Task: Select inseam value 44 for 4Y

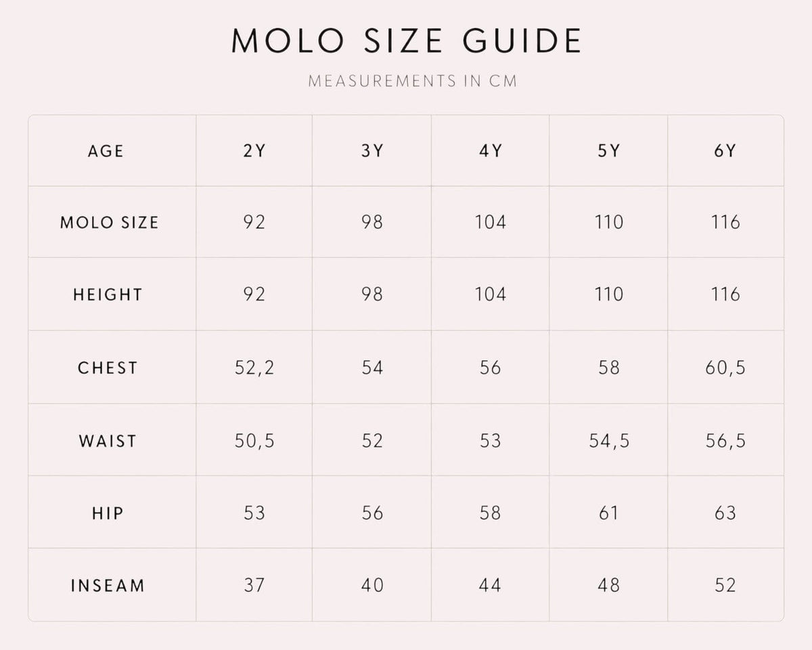Action: coord(491,586)
